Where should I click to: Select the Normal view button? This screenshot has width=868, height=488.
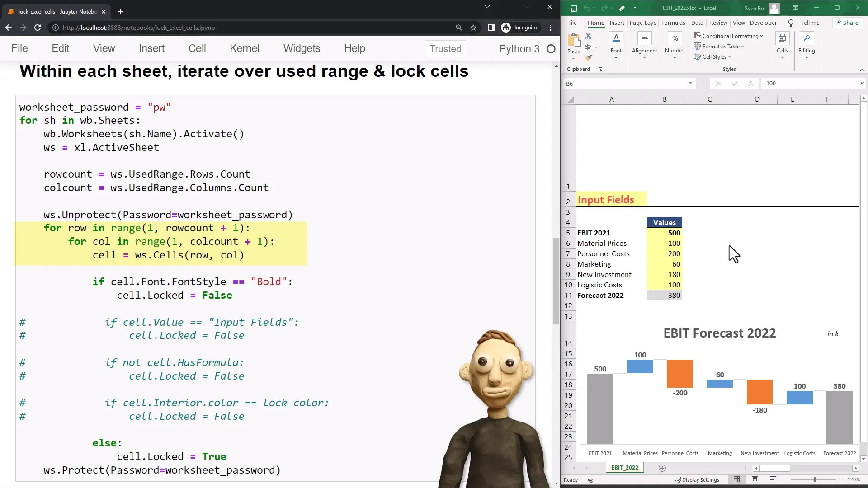[737, 479]
